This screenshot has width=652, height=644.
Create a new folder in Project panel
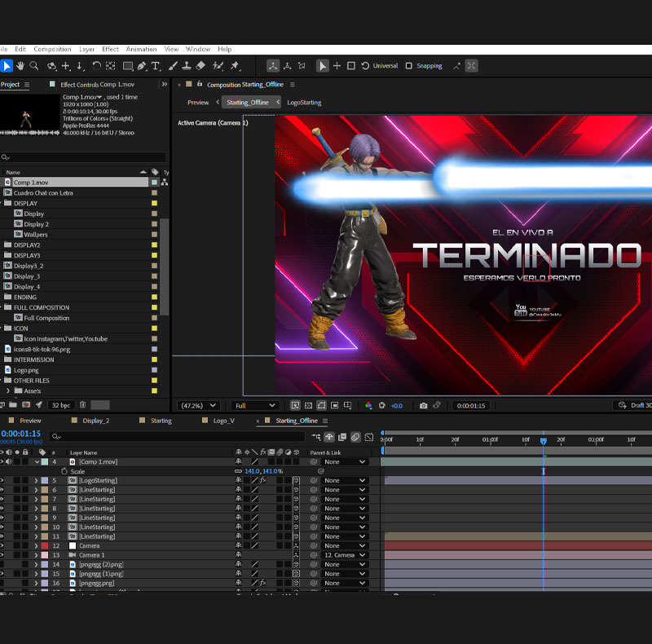[x=13, y=405]
